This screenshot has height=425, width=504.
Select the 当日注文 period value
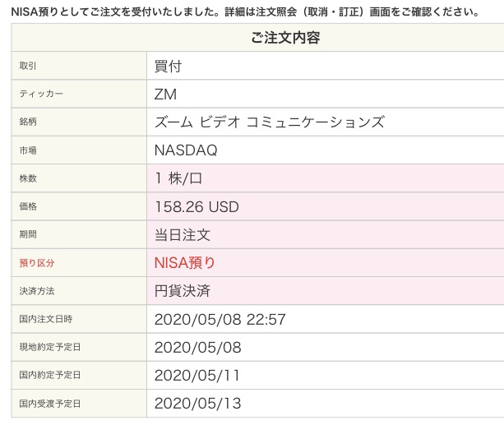[183, 235]
